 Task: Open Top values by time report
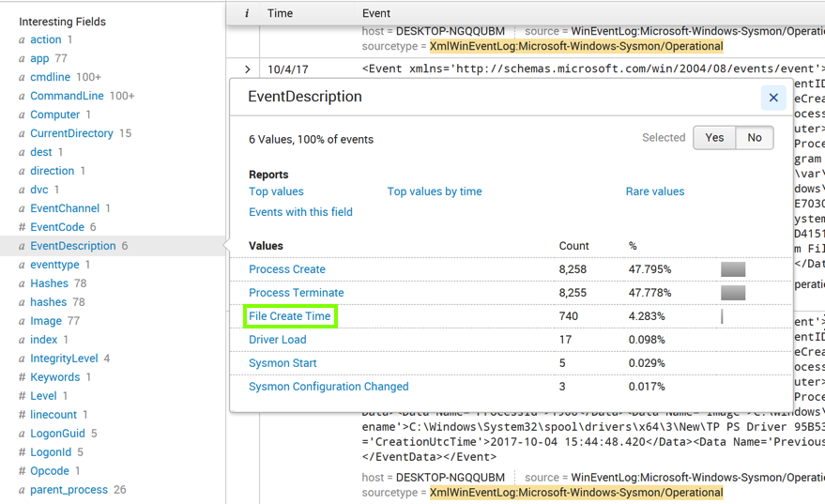tap(435, 191)
